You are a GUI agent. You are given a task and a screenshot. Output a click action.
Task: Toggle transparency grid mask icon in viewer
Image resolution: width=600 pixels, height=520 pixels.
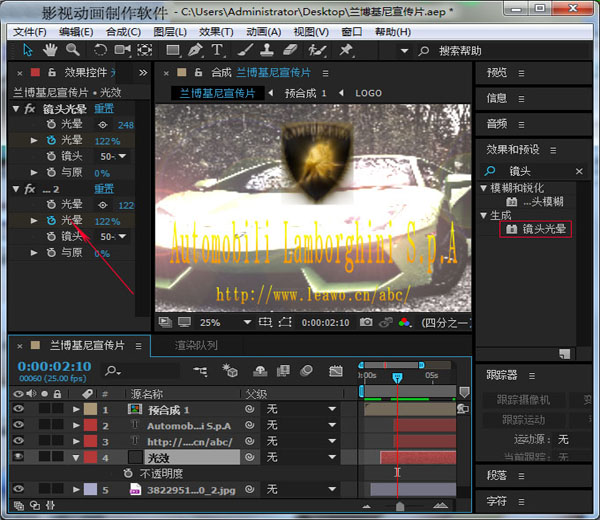pyautogui.click(x=285, y=322)
